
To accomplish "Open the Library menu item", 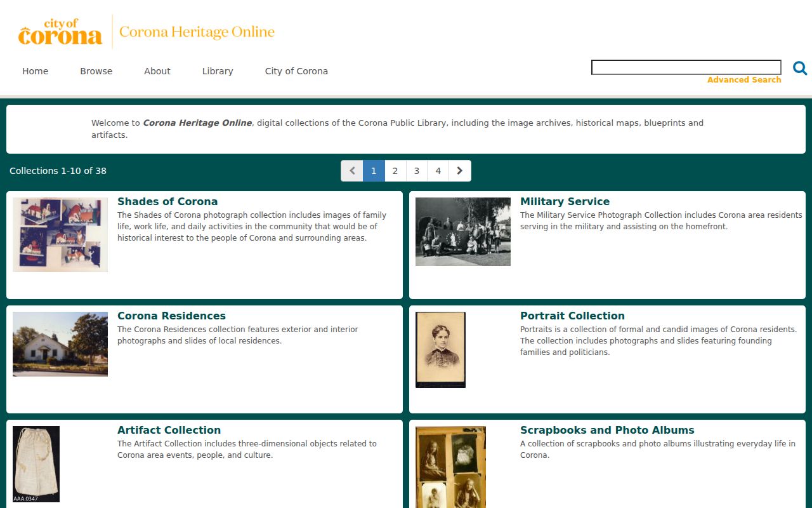I will [x=218, y=71].
